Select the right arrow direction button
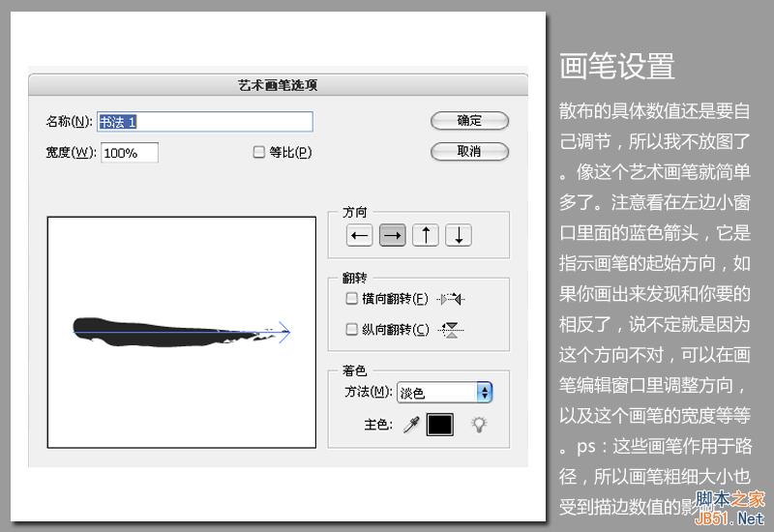 coord(393,235)
